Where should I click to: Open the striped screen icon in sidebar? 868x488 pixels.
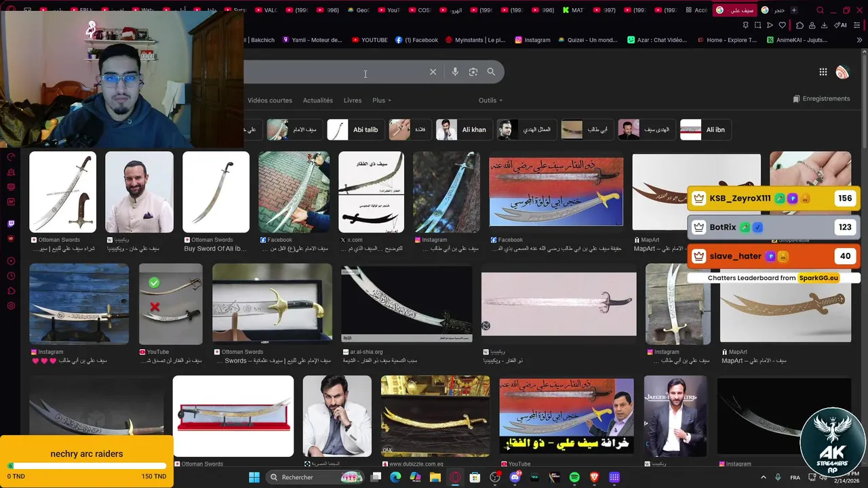[x=11, y=187]
